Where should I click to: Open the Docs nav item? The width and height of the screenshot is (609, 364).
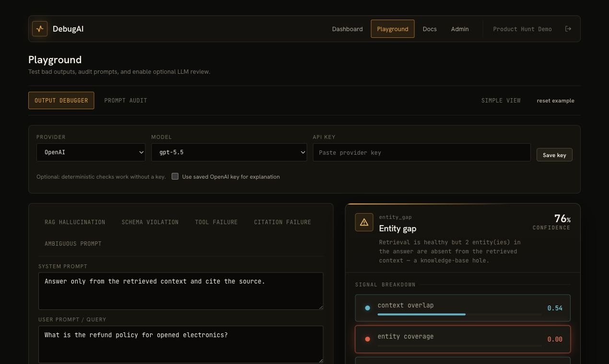[x=430, y=29]
